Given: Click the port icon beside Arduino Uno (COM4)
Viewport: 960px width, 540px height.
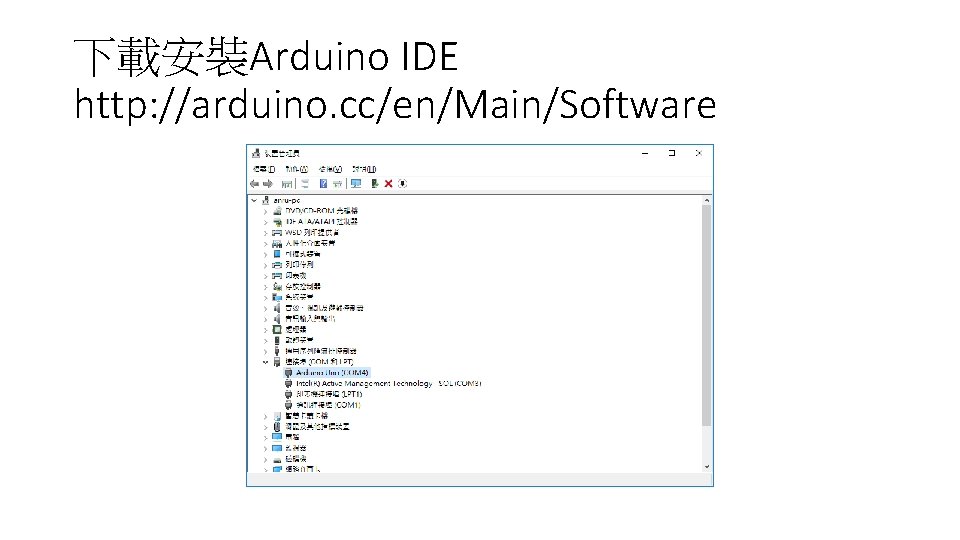Looking at the screenshot, I should click(288, 373).
